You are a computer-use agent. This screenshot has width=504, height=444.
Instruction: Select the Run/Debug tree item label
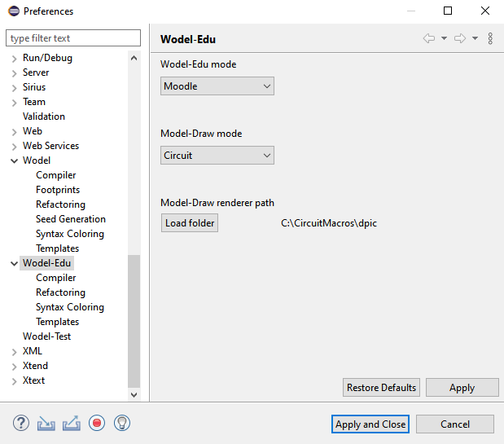click(47, 58)
